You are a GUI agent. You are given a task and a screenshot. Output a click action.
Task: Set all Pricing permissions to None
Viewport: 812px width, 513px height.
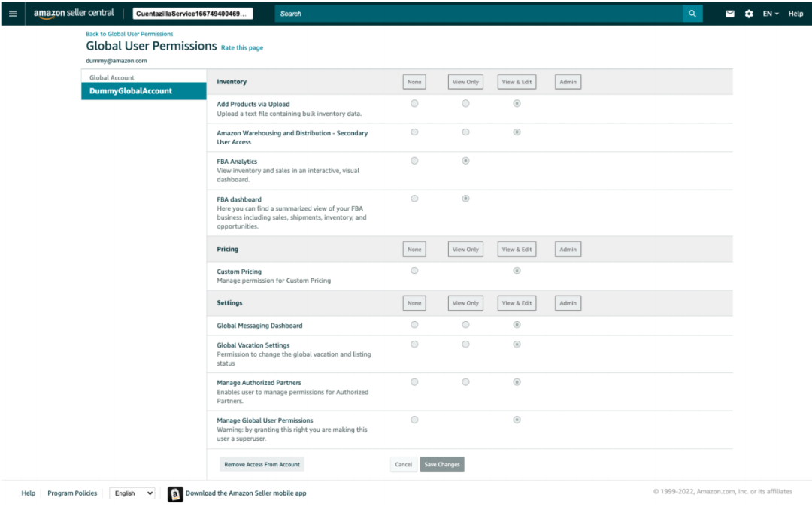414,249
